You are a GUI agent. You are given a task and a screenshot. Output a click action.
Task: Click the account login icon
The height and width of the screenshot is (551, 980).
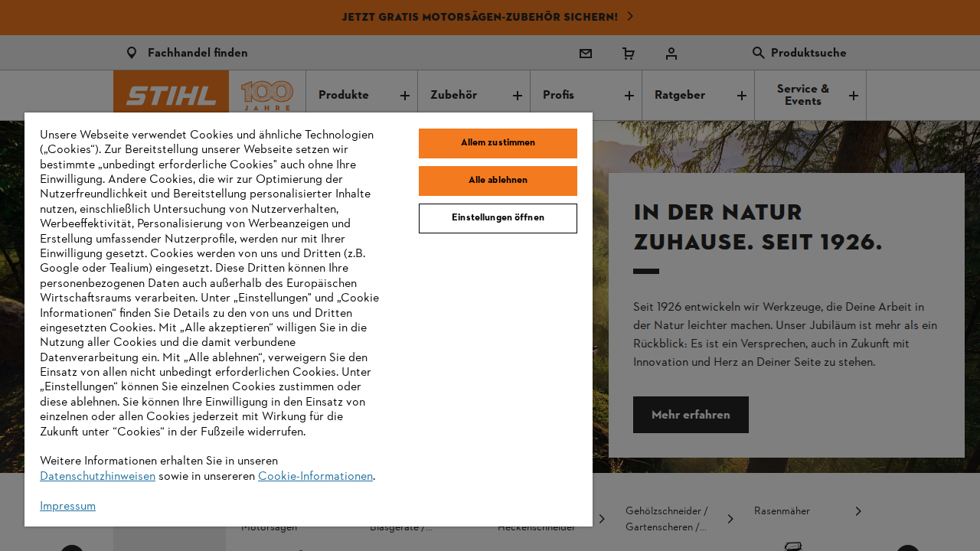(x=671, y=53)
